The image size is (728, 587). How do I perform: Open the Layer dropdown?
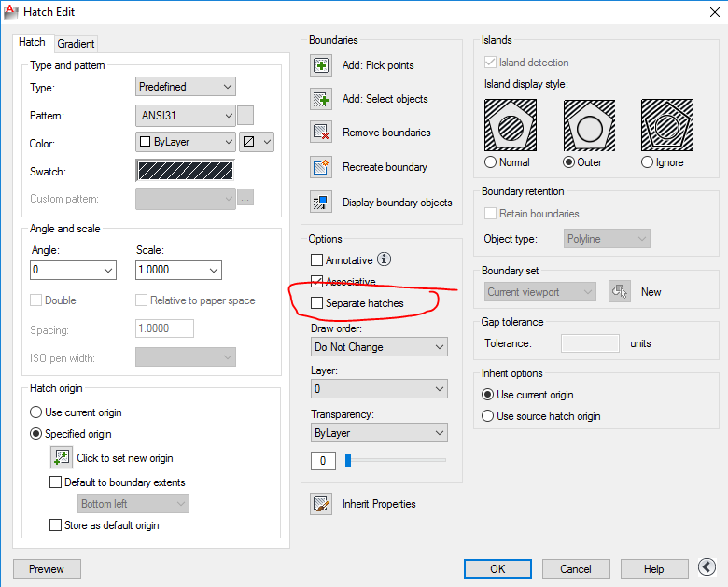pos(379,389)
